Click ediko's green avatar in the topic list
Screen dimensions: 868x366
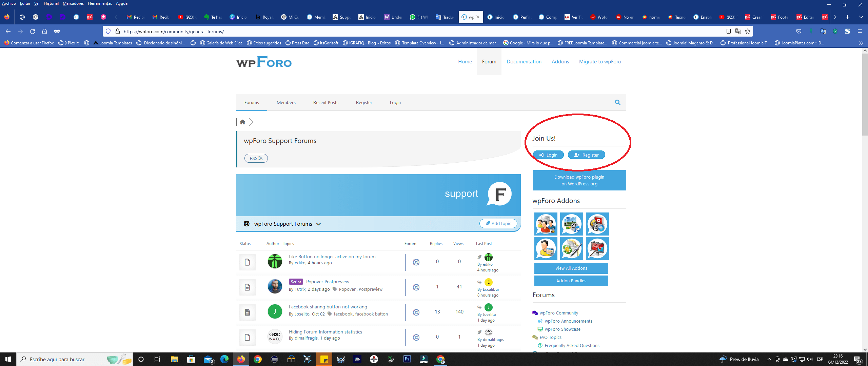[x=275, y=261]
